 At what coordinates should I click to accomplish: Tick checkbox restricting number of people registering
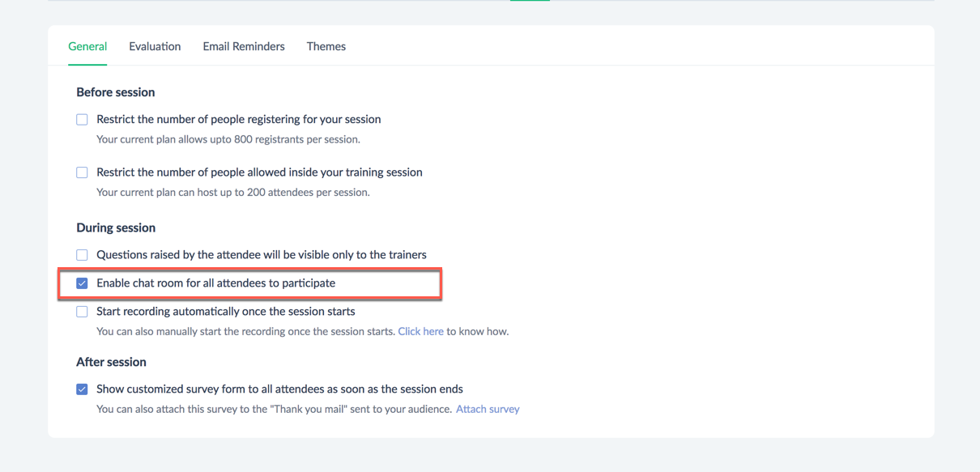click(x=82, y=120)
